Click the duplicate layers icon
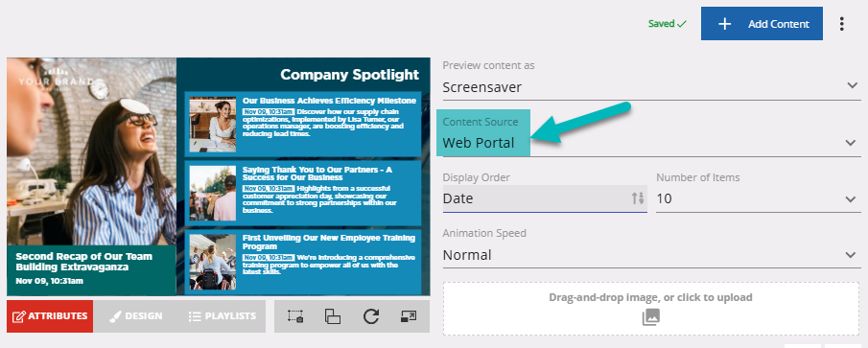Viewport: 868px width, 348px height. [x=333, y=316]
